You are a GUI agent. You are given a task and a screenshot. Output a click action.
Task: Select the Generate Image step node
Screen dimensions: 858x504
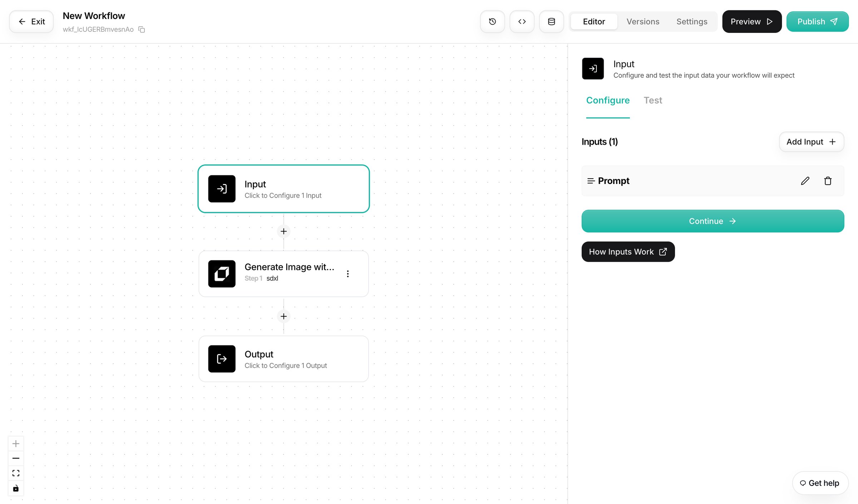(x=283, y=274)
